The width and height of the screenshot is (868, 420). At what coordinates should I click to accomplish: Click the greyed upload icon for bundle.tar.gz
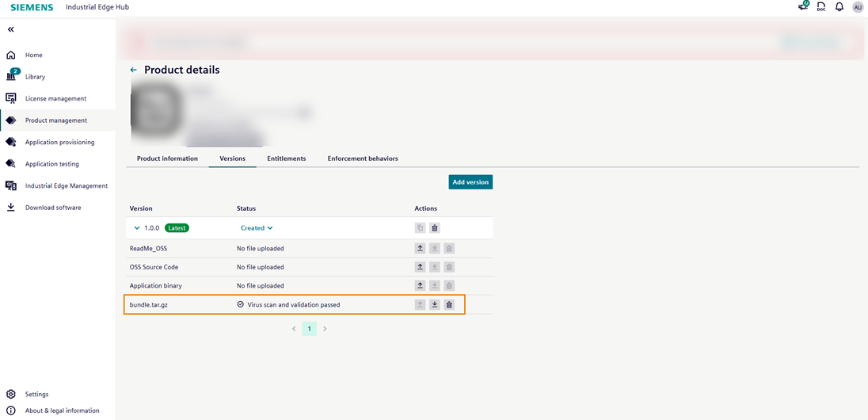pos(421,304)
